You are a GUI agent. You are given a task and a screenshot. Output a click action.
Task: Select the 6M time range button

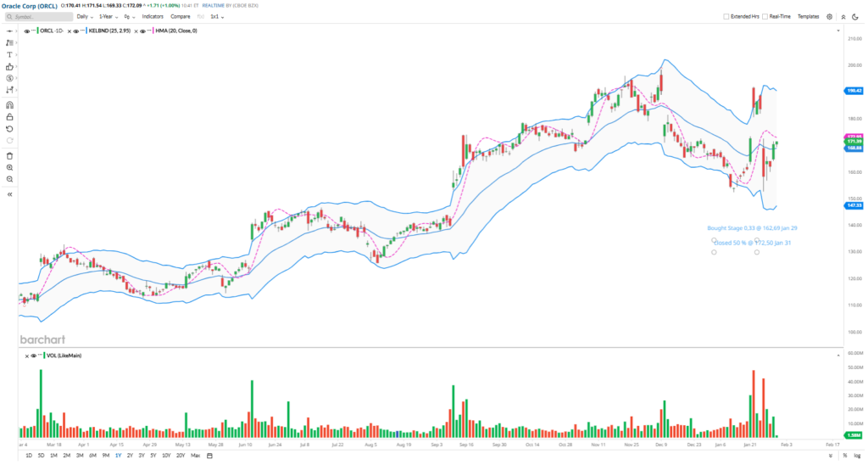pyautogui.click(x=92, y=456)
